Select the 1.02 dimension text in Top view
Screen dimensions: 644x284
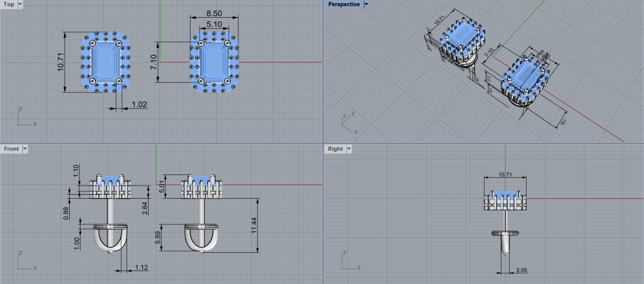139,104
